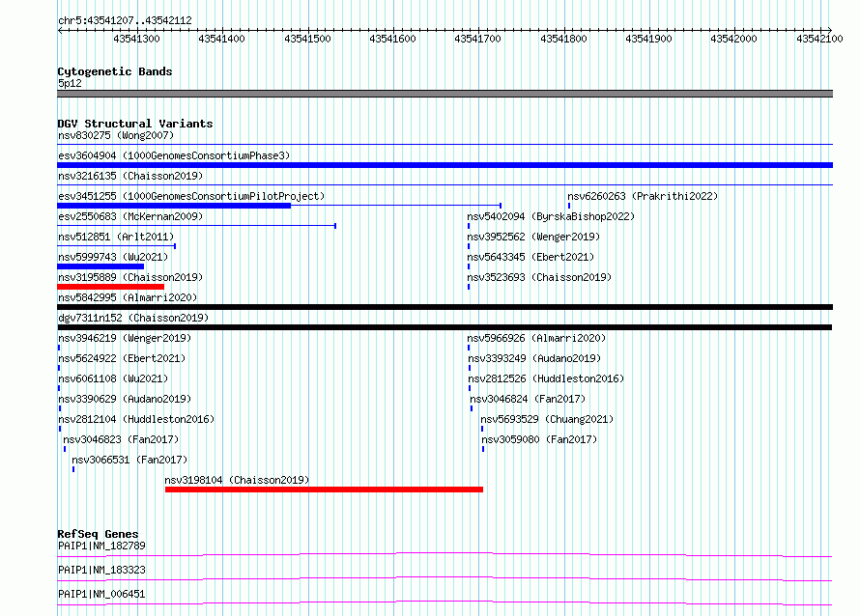Click nsv3195889 (Chaisson2019) label

(x=130, y=277)
